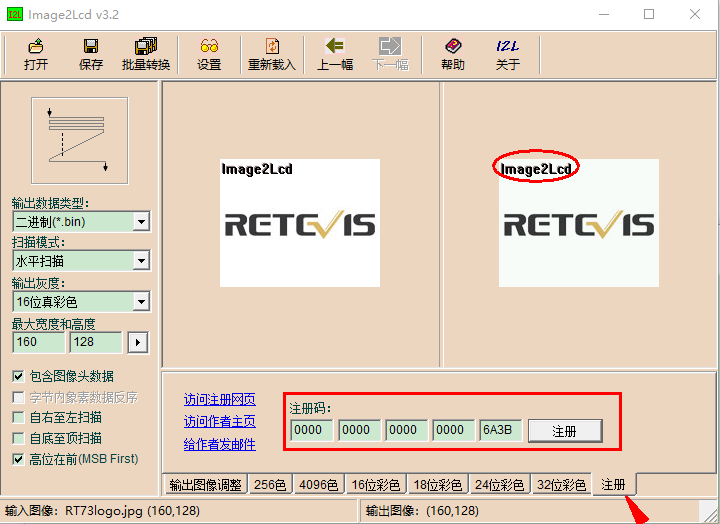Toggle 高位在前 (MSB First) checkbox

click(18, 459)
